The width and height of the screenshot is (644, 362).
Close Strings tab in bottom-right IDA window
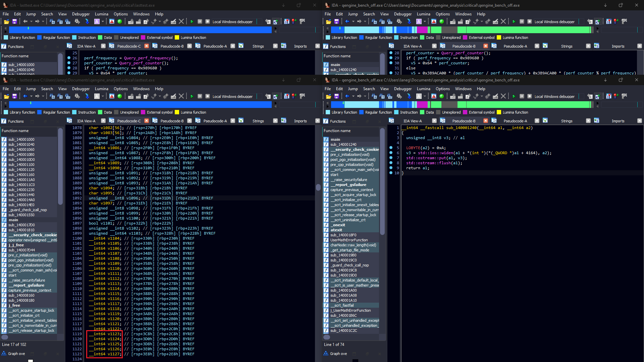[588, 121]
